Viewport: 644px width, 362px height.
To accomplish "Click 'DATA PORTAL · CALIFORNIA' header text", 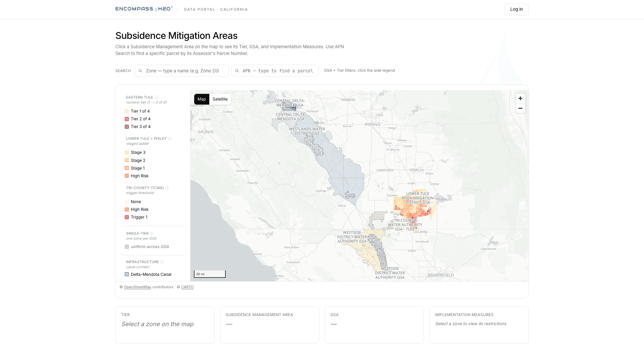I will 216,9.
